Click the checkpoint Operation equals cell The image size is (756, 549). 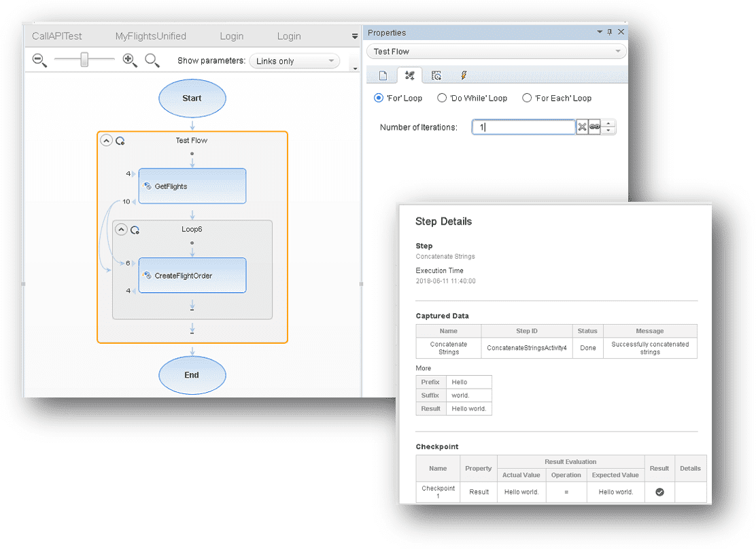pyautogui.click(x=566, y=492)
